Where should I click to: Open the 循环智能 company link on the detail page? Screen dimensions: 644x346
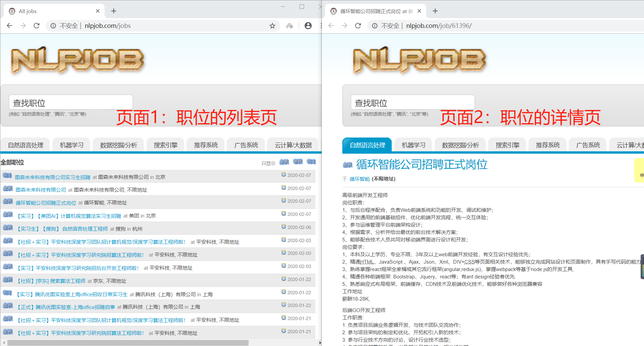point(359,179)
